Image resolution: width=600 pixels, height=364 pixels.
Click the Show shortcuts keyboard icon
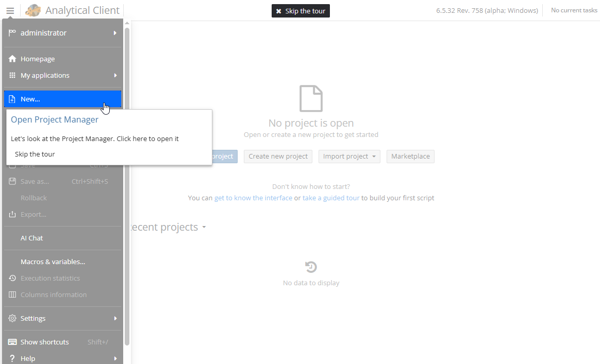[x=12, y=342]
